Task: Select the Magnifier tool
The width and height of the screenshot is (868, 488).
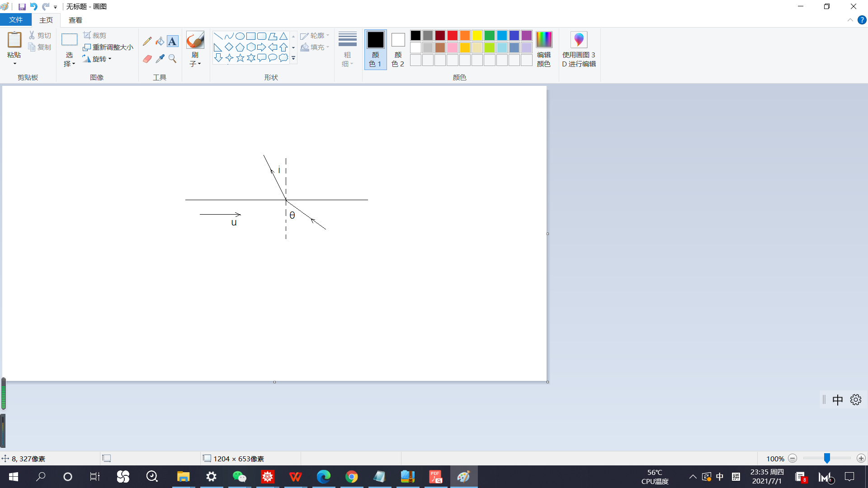Action: [172, 59]
